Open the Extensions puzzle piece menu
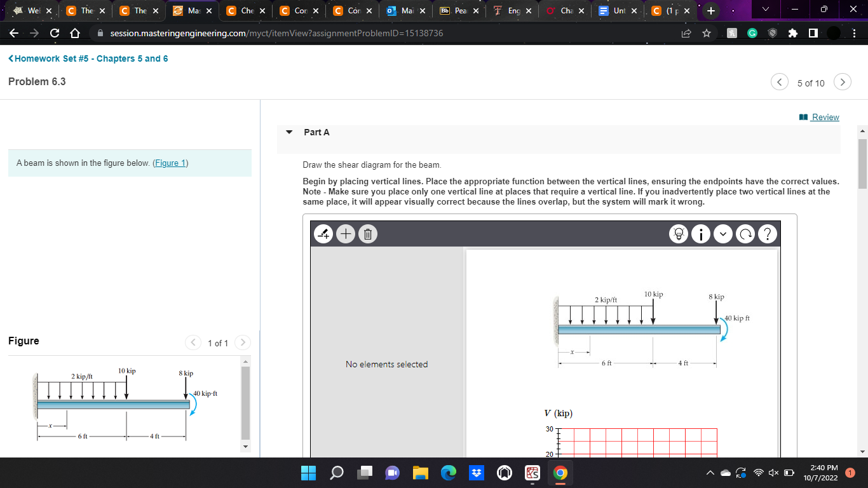The image size is (868, 488). click(x=792, y=33)
